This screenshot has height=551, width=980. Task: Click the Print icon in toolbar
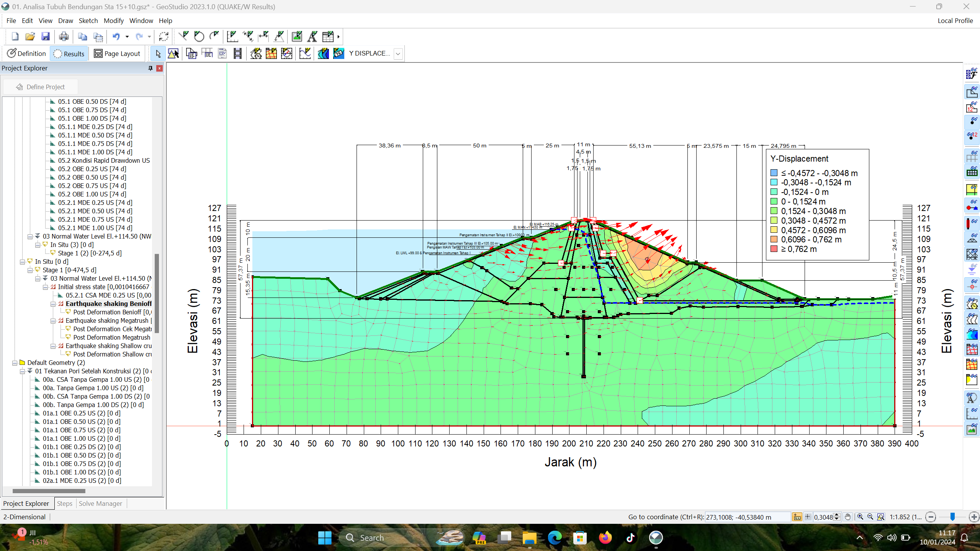pyautogui.click(x=64, y=36)
